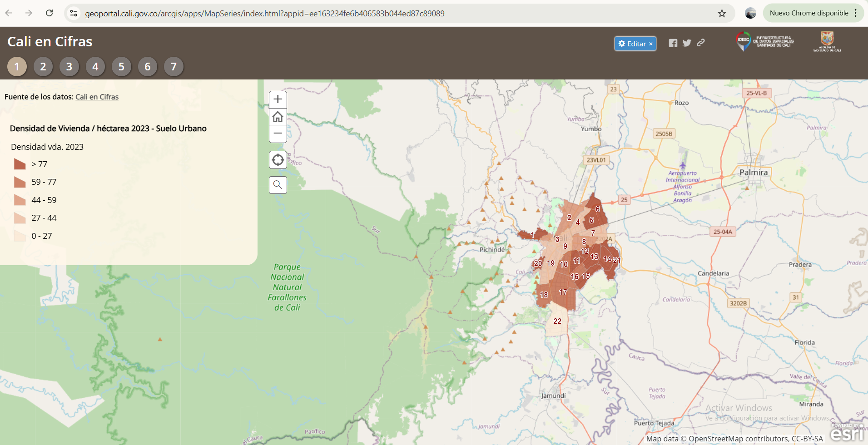Switch to map series tab 5
The height and width of the screenshot is (445, 868).
click(121, 67)
